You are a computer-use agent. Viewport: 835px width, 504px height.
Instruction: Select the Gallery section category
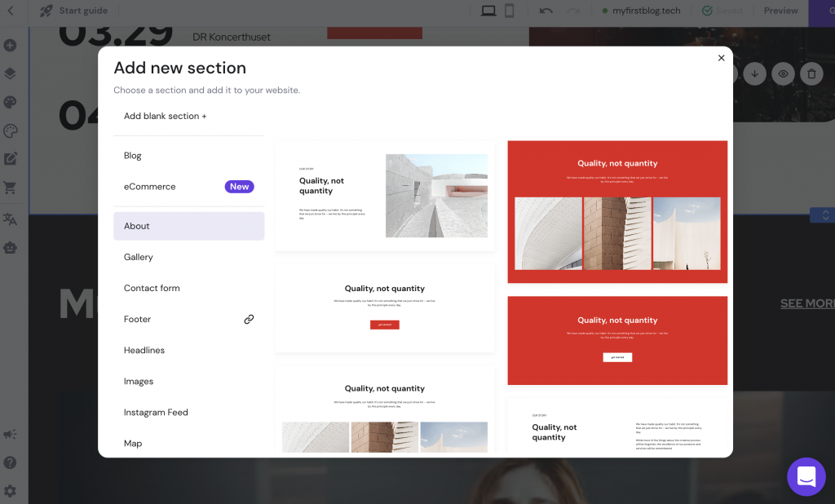[x=139, y=257]
